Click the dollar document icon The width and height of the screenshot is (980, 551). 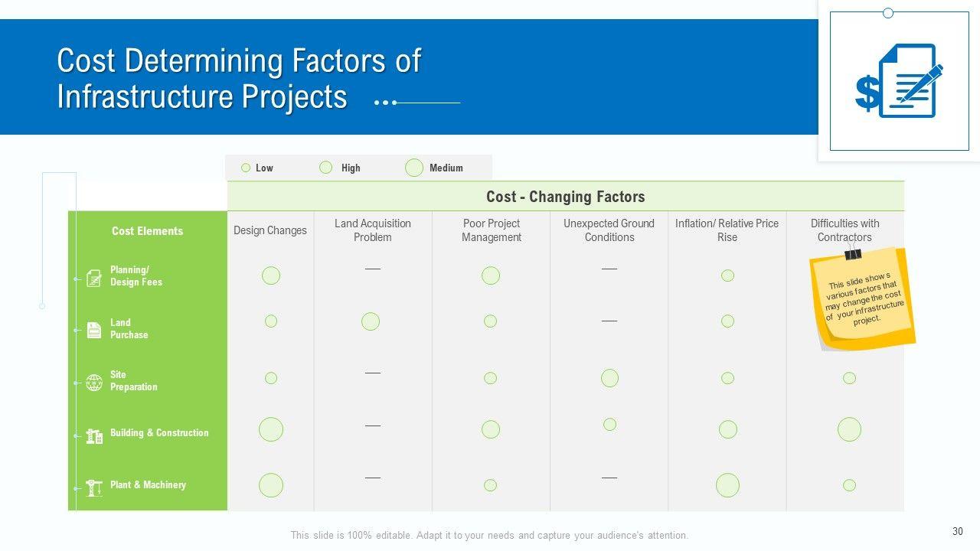(x=899, y=81)
